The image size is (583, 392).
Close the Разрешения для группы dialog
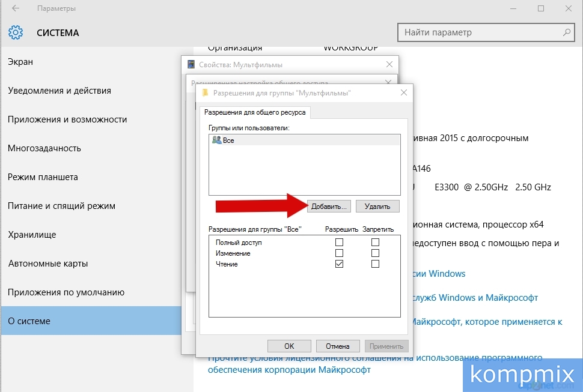coord(404,93)
